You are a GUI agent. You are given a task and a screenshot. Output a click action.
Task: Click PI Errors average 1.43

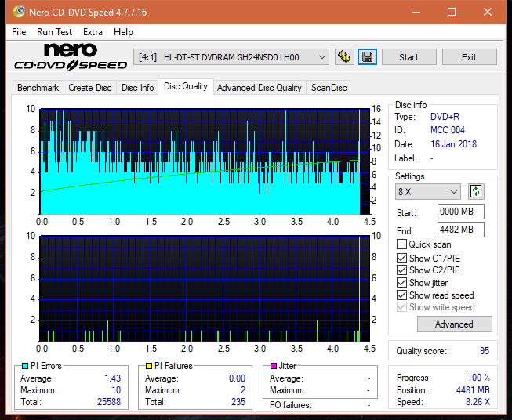click(x=113, y=378)
